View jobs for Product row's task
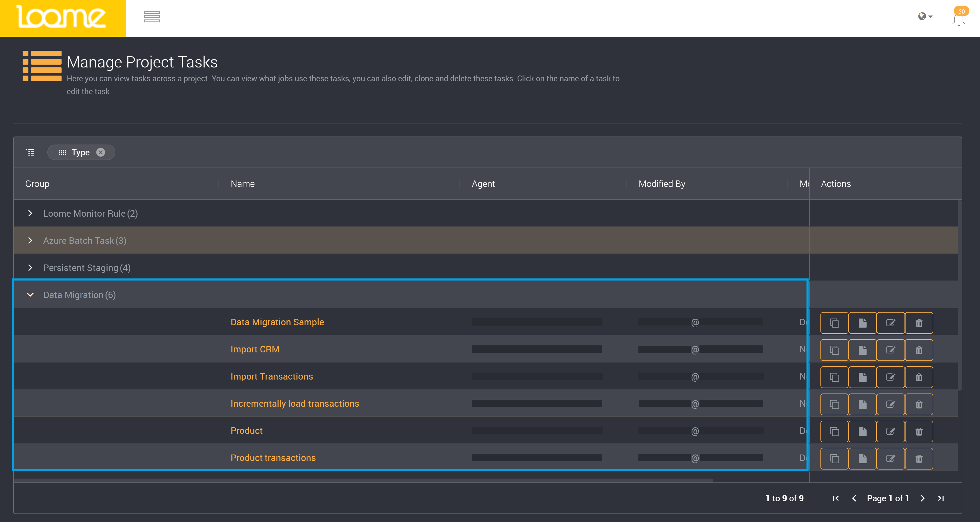 coord(862,432)
